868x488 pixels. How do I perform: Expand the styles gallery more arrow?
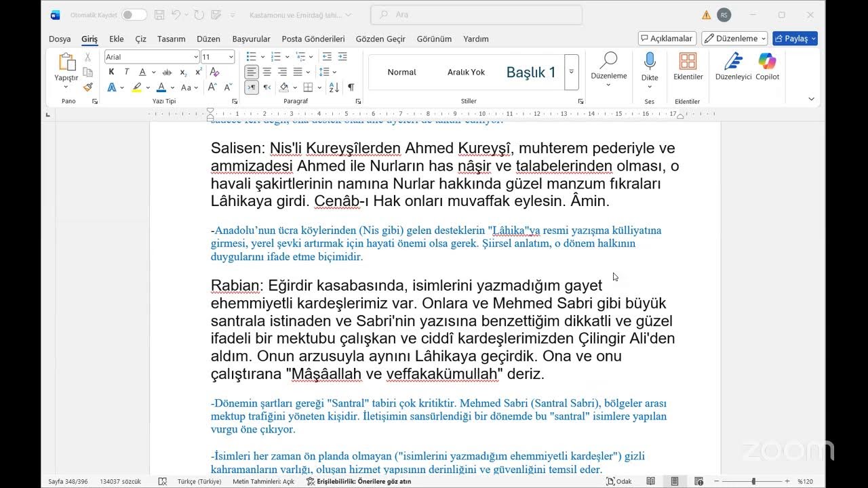pyautogui.click(x=572, y=72)
